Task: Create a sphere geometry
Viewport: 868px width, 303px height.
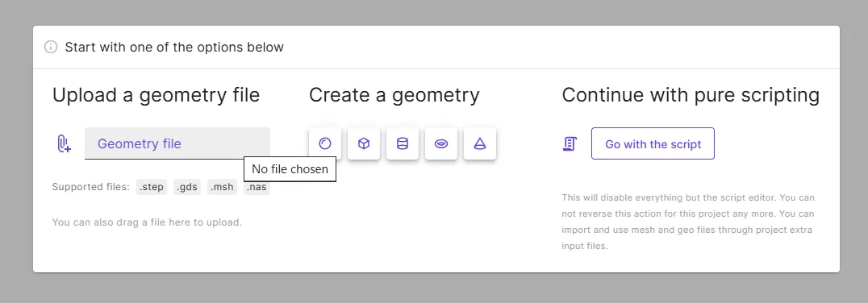Action: (325, 143)
